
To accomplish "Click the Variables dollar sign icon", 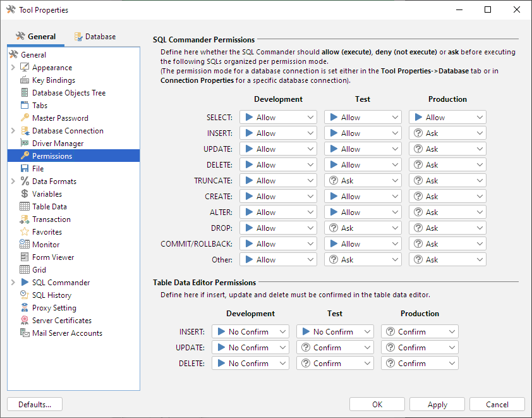I will (25, 194).
